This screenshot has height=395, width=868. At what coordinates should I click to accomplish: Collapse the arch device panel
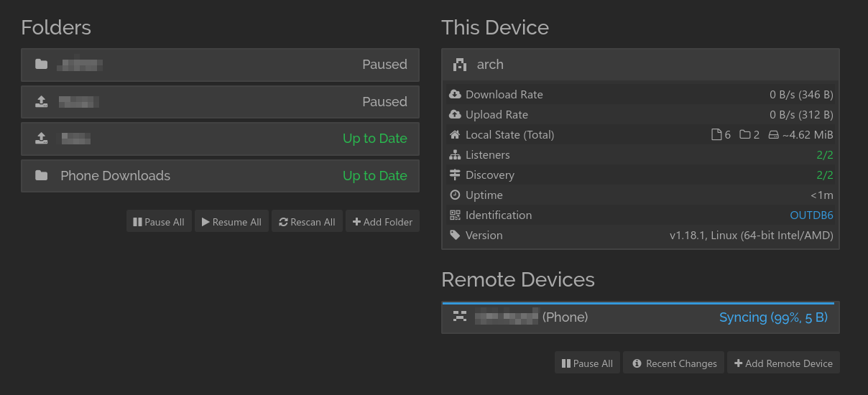pyautogui.click(x=640, y=65)
